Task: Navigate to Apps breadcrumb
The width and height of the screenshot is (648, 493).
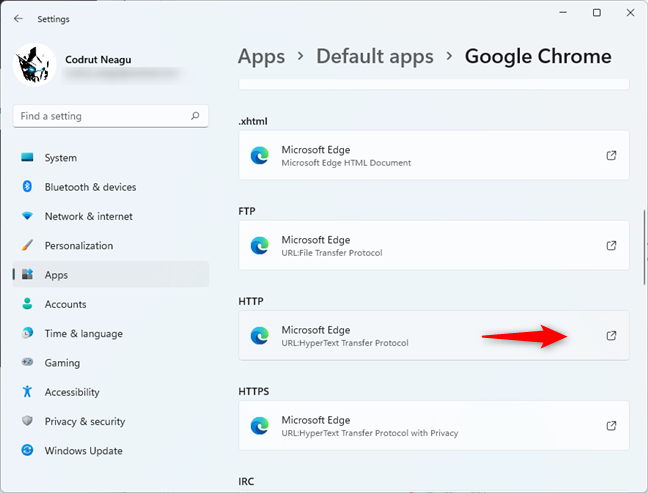Action: (x=261, y=56)
